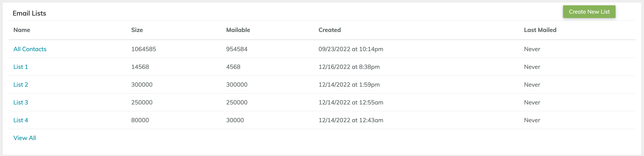Screen dimensions: 644x156
Task: Select the Email Lists heading
Action: 29,13
